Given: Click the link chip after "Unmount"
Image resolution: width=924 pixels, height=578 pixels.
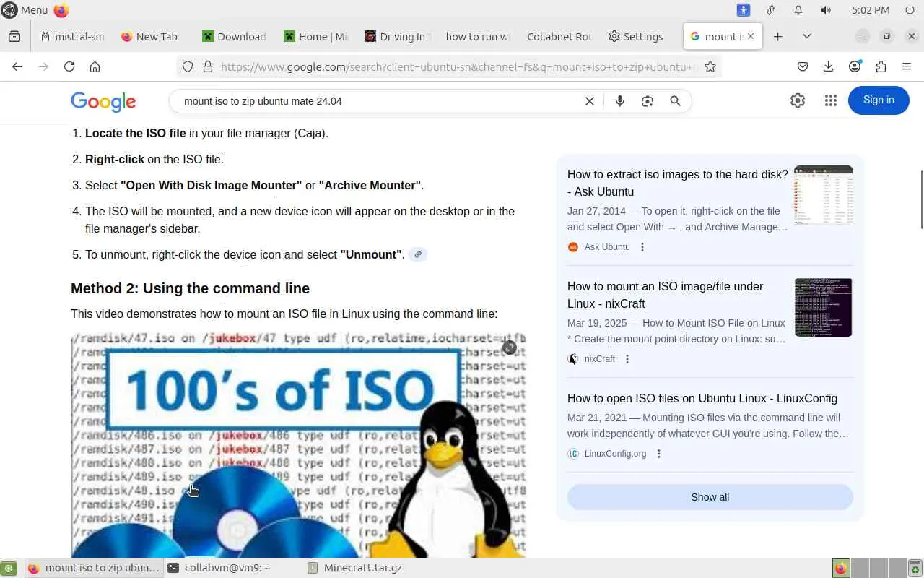Looking at the screenshot, I should click(x=418, y=254).
